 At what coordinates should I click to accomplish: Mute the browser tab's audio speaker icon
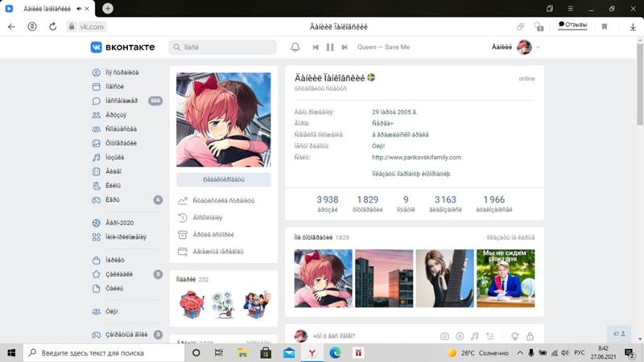click(x=79, y=9)
